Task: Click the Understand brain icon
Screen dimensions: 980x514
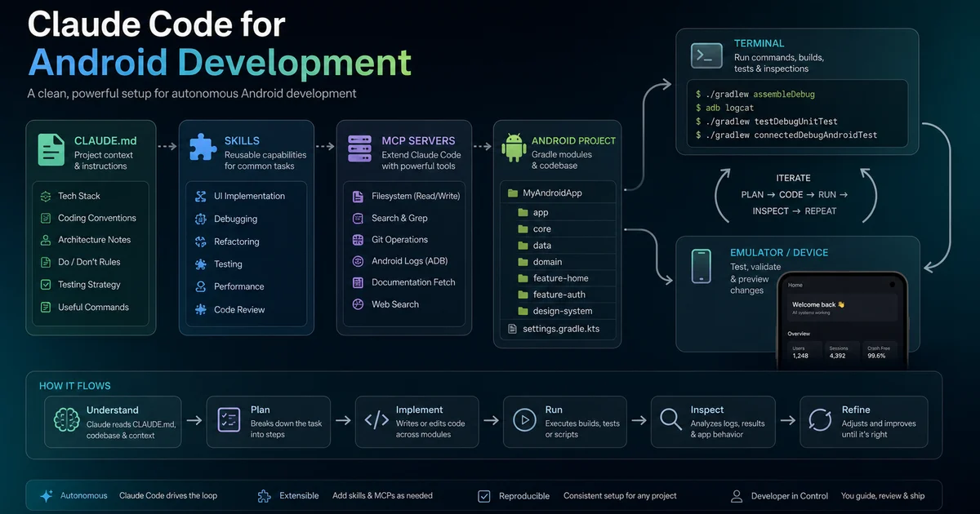Action: point(65,420)
